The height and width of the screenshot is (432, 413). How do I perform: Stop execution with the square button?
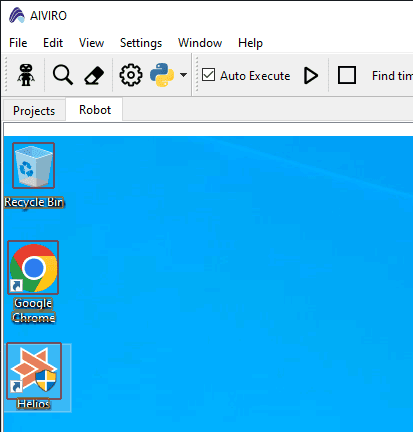(347, 75)
